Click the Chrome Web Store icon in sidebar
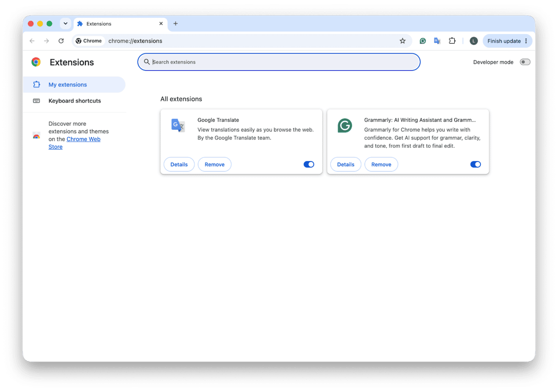 coord(36,135)
